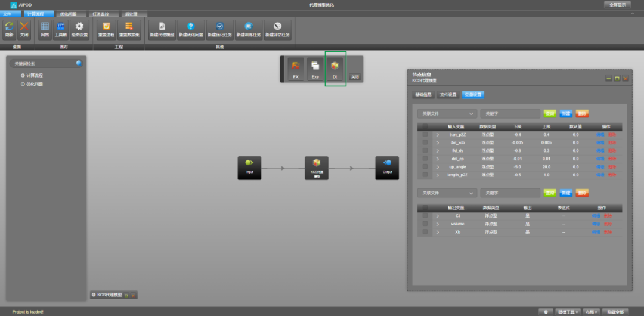Click the 新建优化任务 icon
Screen dimensions: 644x316
[x=219, y=27]
